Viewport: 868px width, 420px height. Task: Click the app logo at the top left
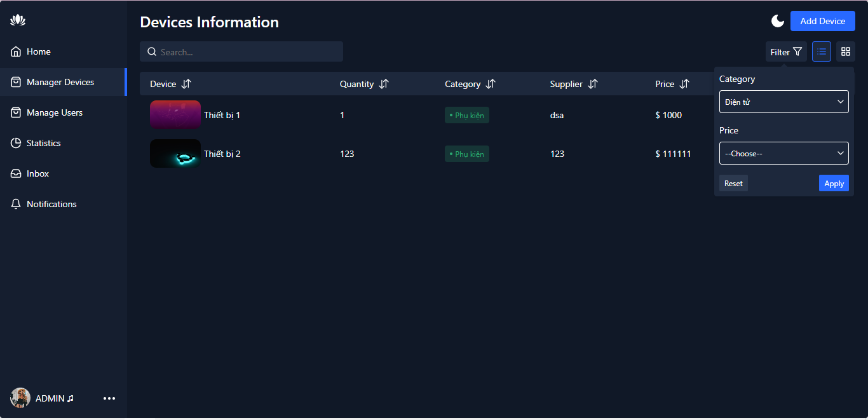(x=18, y=20)
